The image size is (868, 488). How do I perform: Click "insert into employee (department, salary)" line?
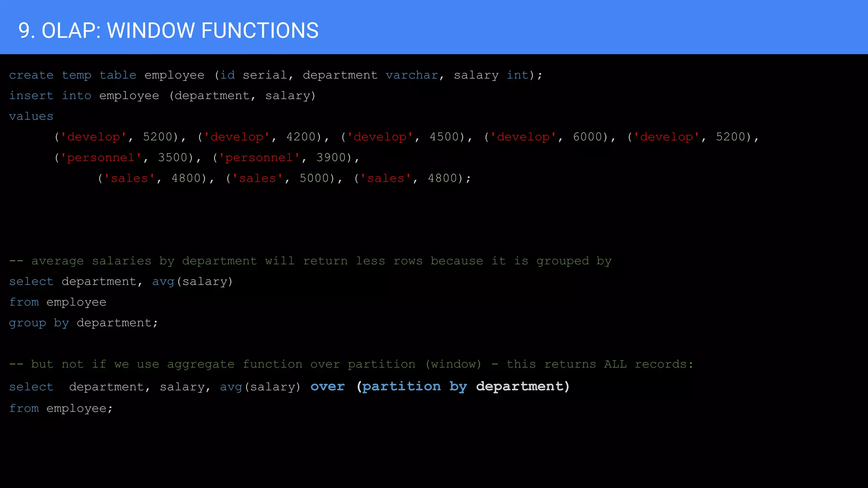coord(162,96)
